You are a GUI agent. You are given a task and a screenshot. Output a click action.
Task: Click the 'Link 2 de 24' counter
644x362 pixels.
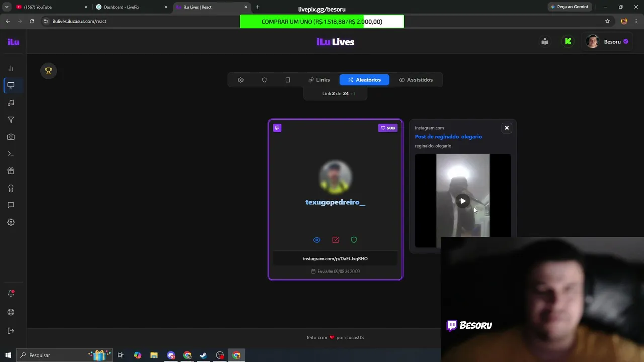tap(336, 93)
